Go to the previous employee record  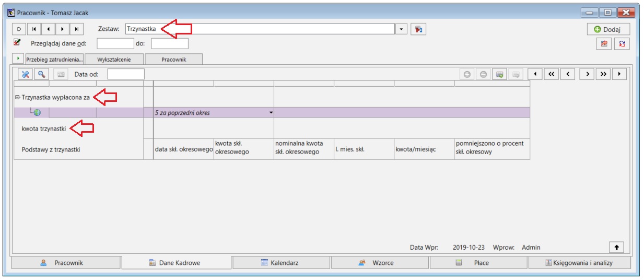[48, 29]
